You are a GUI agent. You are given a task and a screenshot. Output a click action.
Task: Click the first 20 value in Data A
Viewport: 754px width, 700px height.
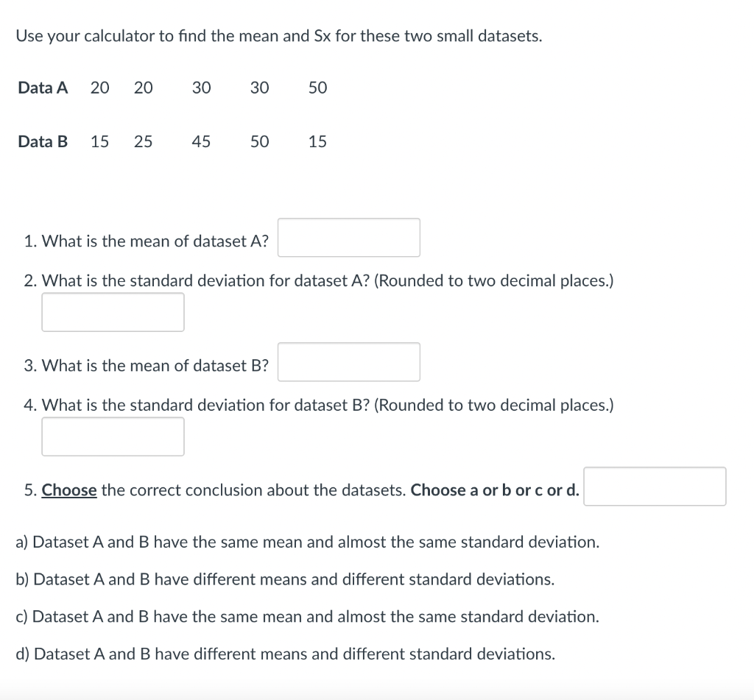click(99, 88)
